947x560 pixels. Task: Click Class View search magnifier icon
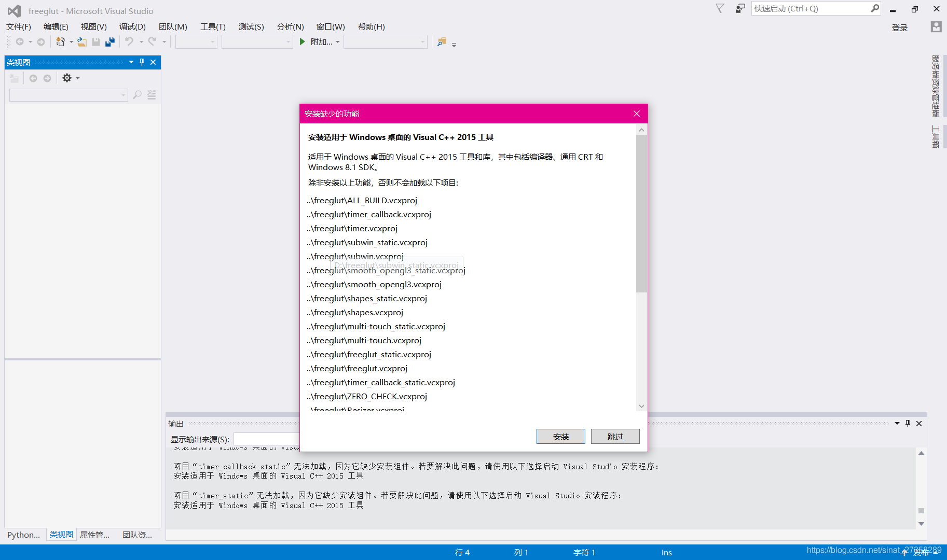(138, 95)
